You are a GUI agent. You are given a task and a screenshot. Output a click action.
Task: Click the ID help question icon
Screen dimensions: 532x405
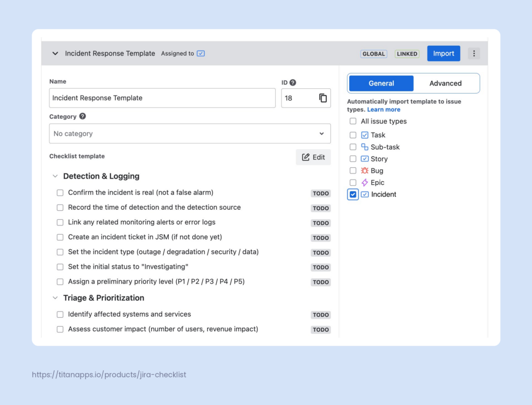point(293,83)
